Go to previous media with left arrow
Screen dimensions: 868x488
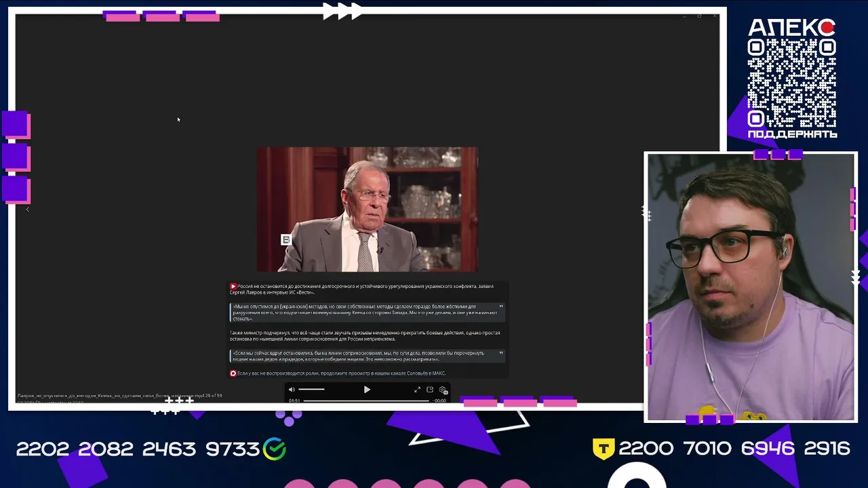pos(28,209)
